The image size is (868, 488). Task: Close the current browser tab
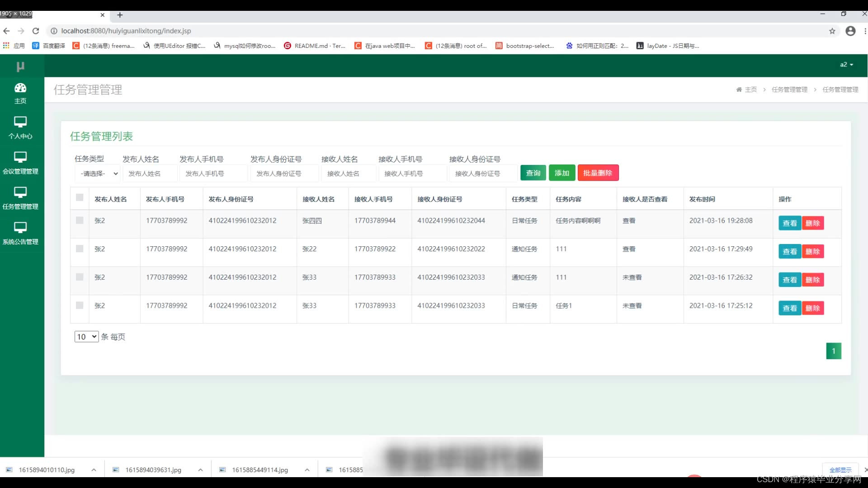(x=103, y=15)
